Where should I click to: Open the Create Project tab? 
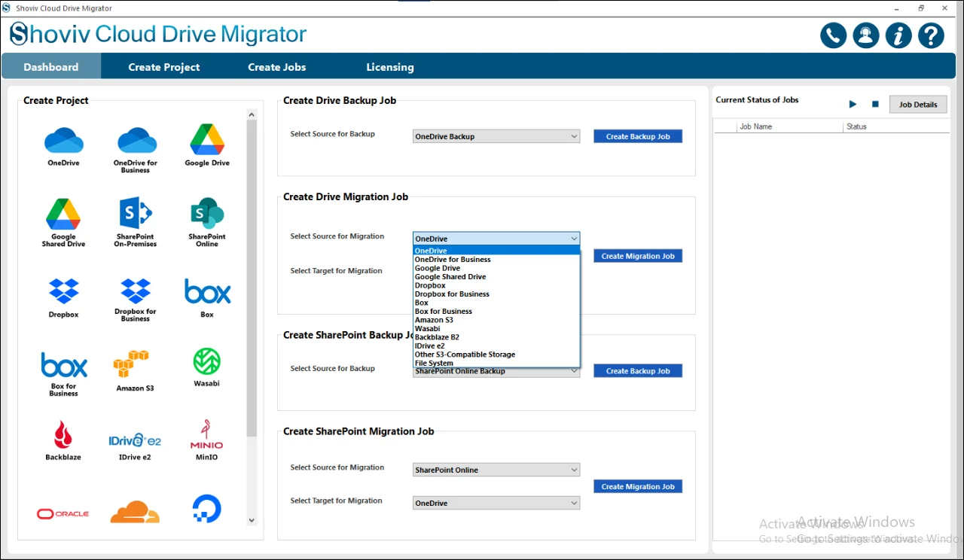coord(164,67)
